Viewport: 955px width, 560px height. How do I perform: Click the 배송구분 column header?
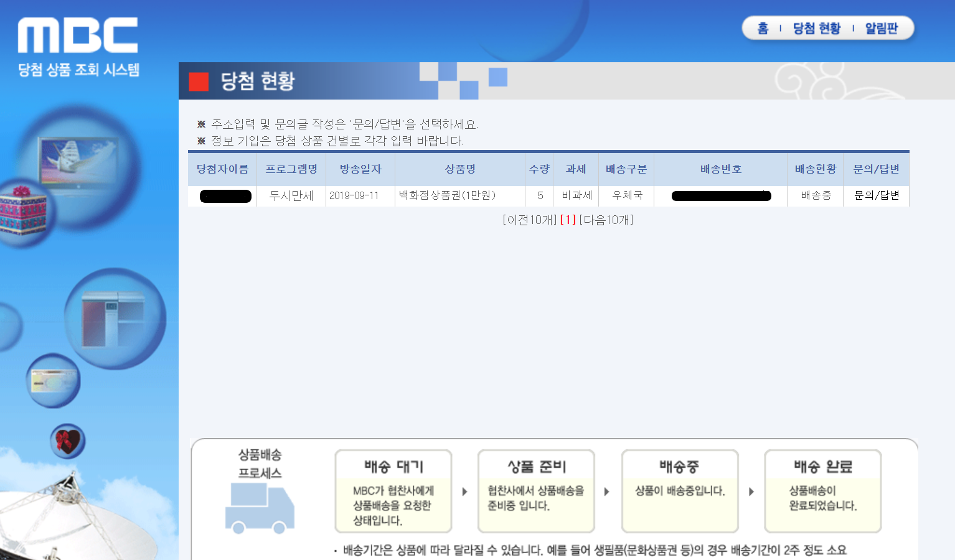626,169
